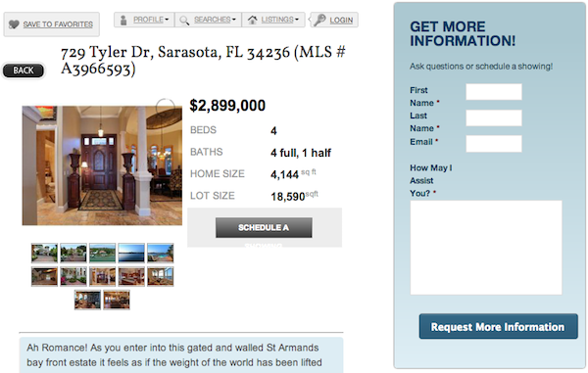The image size is (588, 373).
Task: Click the Schedule A Showing button
Action: click(x=264, y=228)
